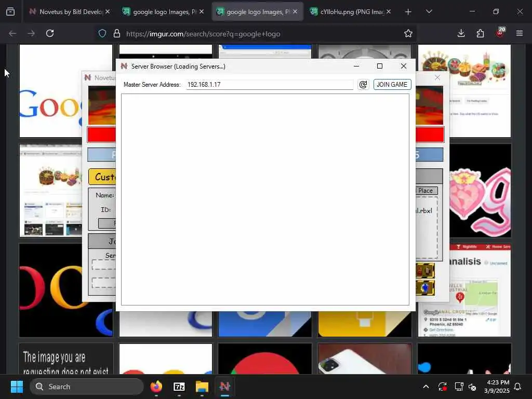Click the Novetus taskbar icon

pyautogui.click(x=224, y=387)
